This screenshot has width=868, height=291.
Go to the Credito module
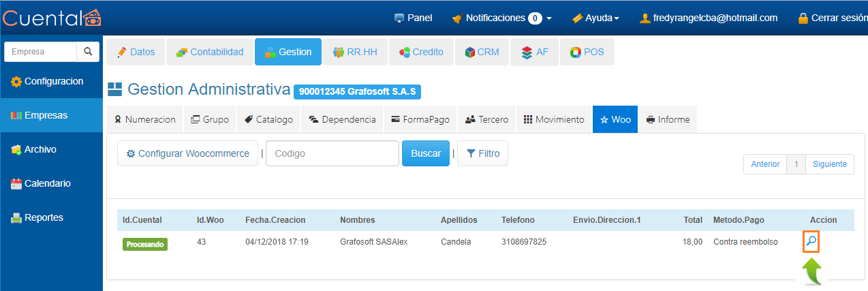(x=421, y=52)
